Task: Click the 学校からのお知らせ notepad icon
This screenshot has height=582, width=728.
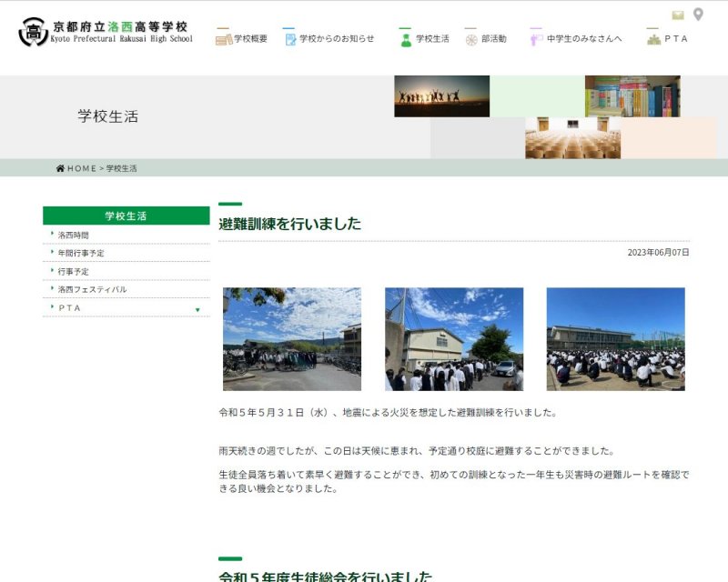Action: click(x=290, y=39)
